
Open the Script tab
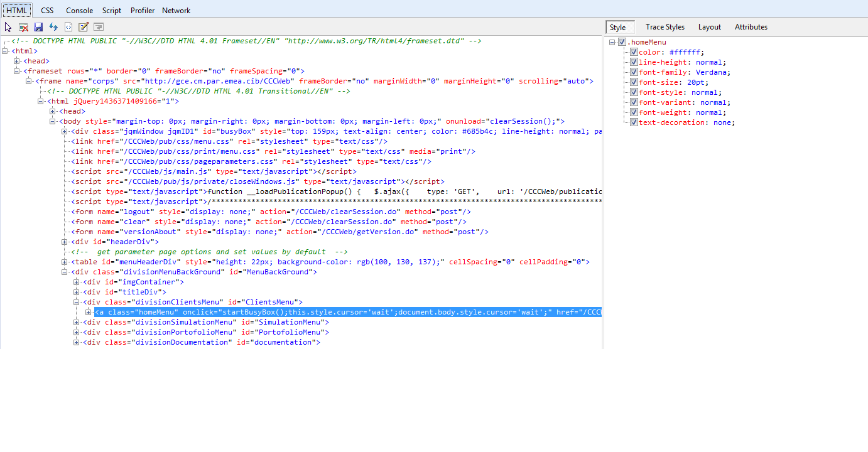tap(112, 10)
